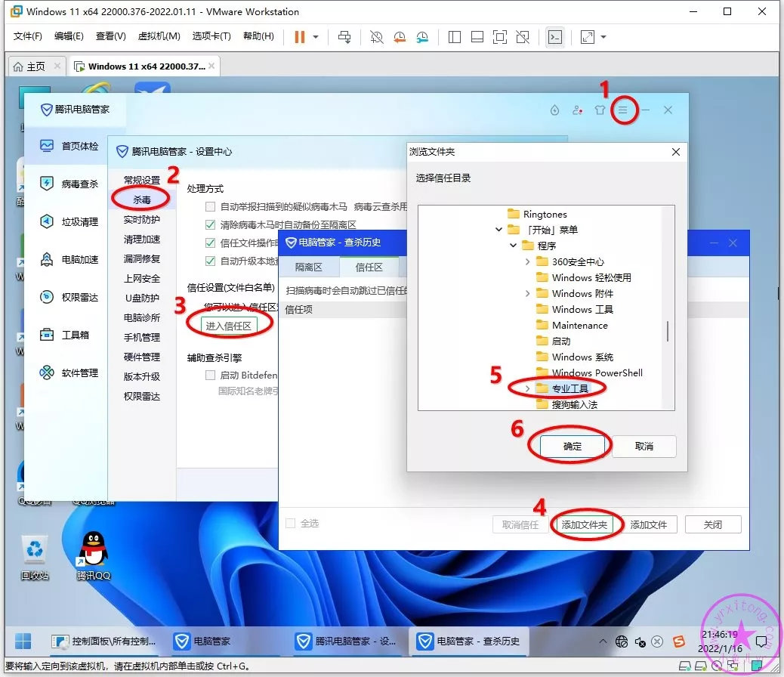Enable the Bitdefender auxiliary engine checkbox
The width and height of the screenshot is (784, 677).
tap(211, 376)
